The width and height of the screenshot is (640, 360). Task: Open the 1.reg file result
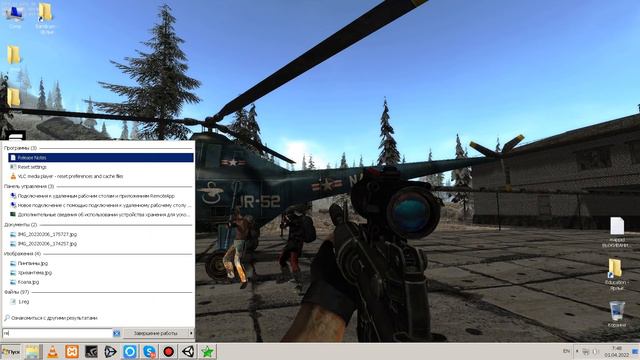tap(101, 302)
